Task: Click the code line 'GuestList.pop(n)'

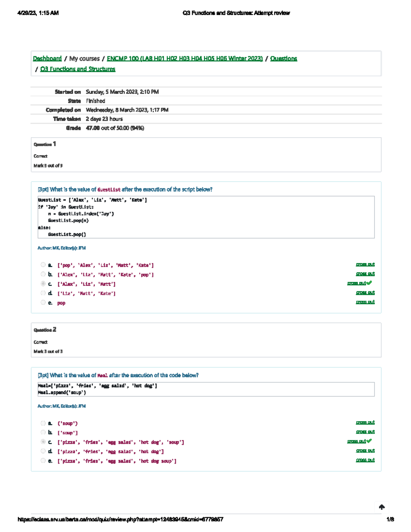Action: (x=68, y=221)
